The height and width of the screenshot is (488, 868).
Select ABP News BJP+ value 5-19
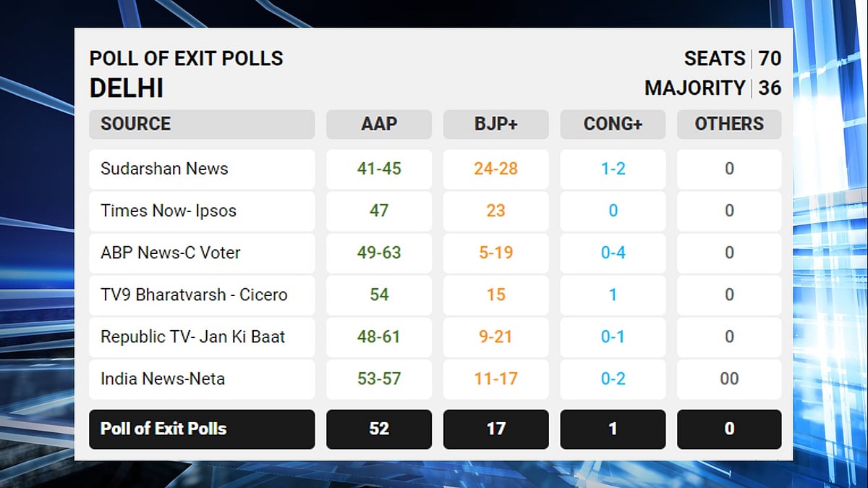(x=495, y=253)
